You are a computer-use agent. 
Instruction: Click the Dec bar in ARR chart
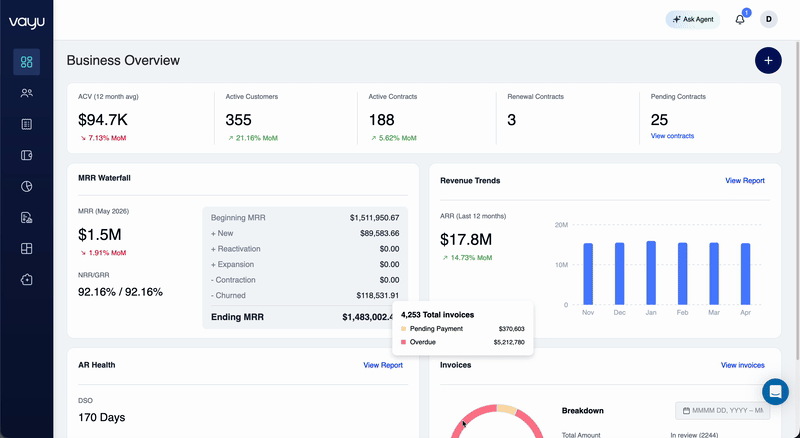click(619, 274)
